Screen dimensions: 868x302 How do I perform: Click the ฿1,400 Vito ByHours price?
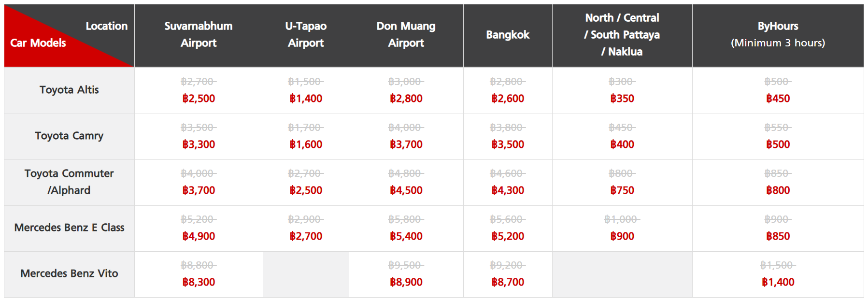click(778, 282)
